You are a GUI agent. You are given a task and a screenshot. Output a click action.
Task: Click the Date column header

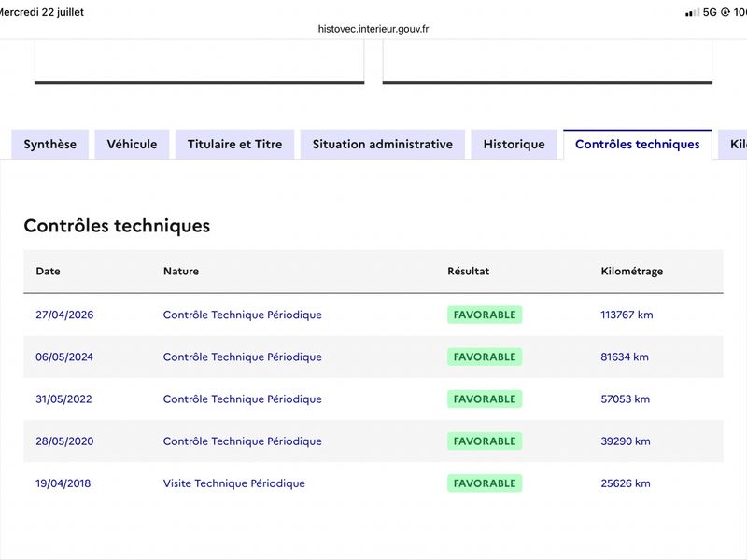coord(49,272)
